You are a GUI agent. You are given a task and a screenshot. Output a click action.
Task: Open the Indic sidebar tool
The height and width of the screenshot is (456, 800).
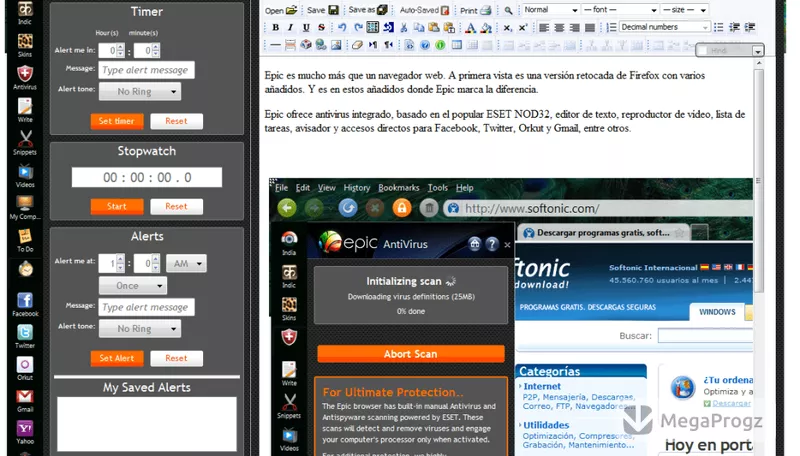pos(24,12)
